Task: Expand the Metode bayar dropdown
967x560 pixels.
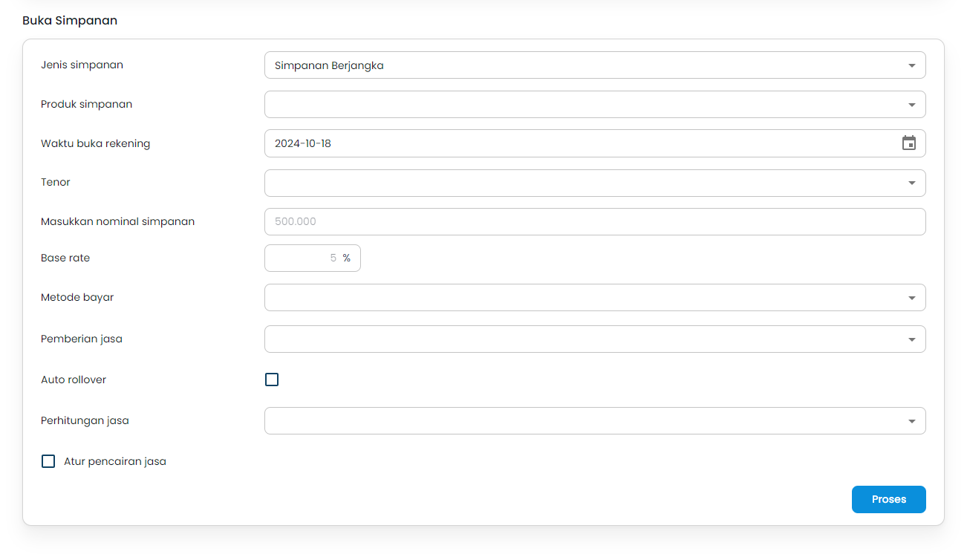Action: [x=594, y=297]
